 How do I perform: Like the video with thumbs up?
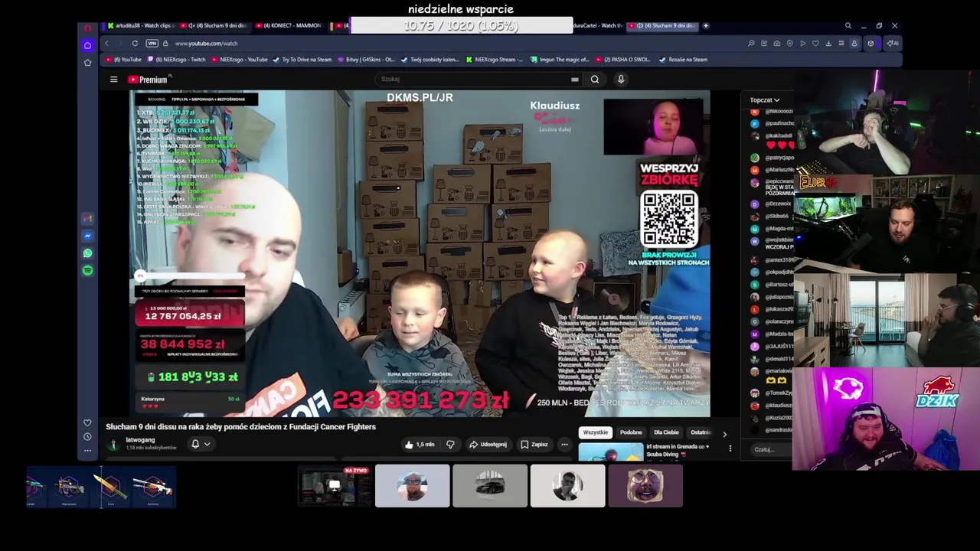tap(420, 445)
